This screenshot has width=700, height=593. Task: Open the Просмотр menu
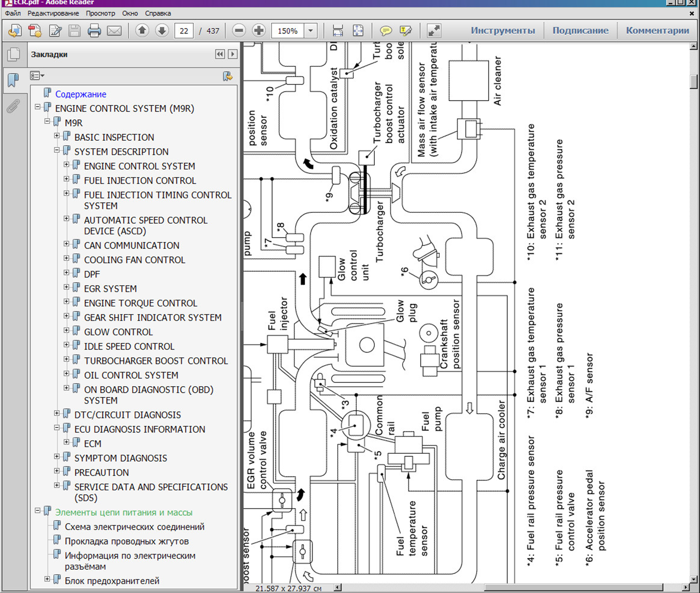(x=100, y=13)
